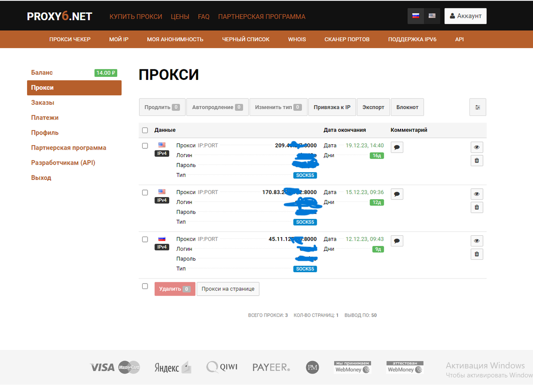Open Цены in top menu

tap(180, 16)
